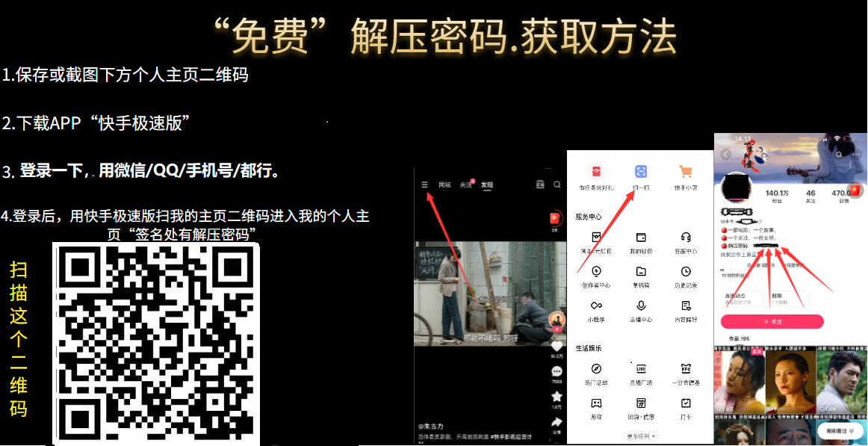Select the 作品 195 works label
The height and width of the screenshot is (446, 868).
pyautogui.click(x=739, y=338)
